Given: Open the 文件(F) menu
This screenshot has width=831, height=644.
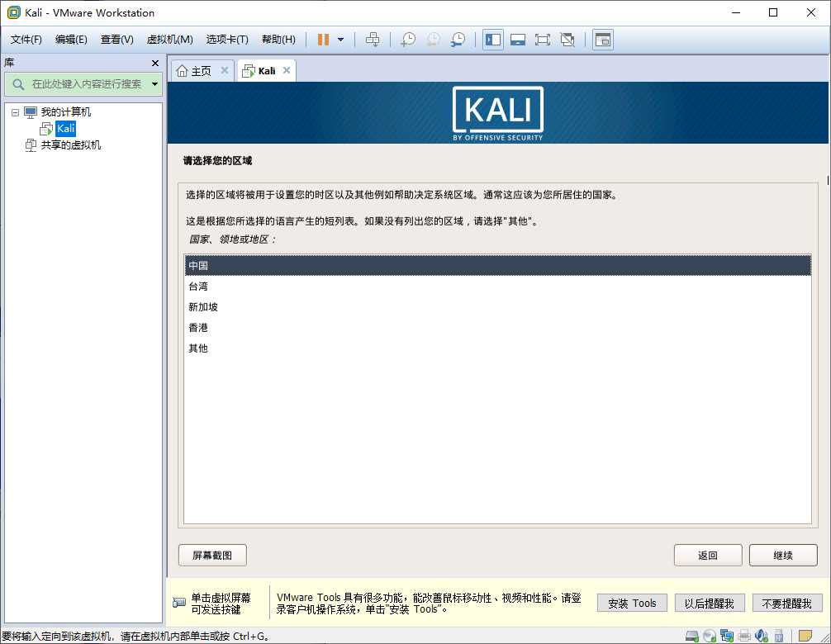Looking at the screenshot, I should click(26, 40).
